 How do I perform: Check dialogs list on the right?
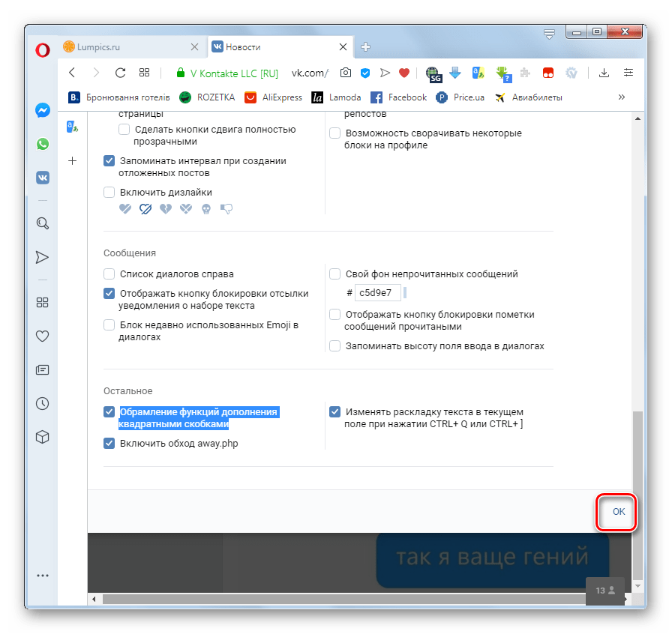coord(109,274)
